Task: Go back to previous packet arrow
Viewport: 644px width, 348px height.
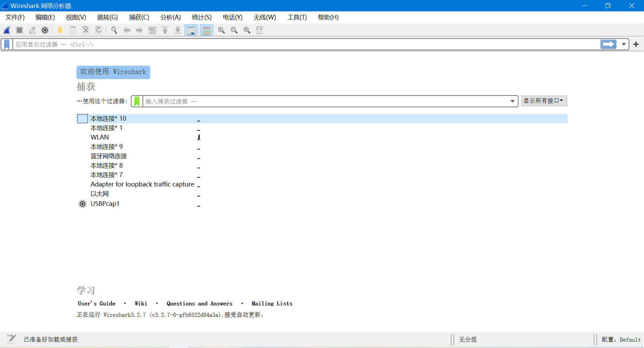Action: (127, 30)
